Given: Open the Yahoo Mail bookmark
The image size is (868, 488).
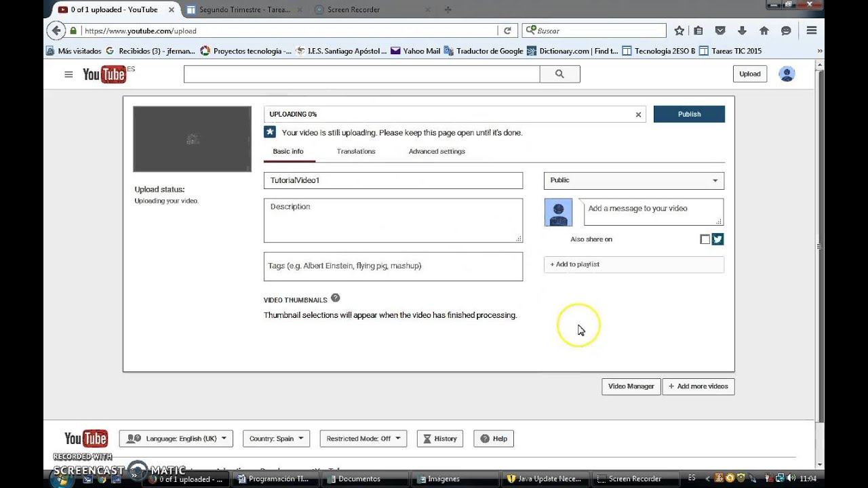Looking at the screenshot, I should (415, 51).
